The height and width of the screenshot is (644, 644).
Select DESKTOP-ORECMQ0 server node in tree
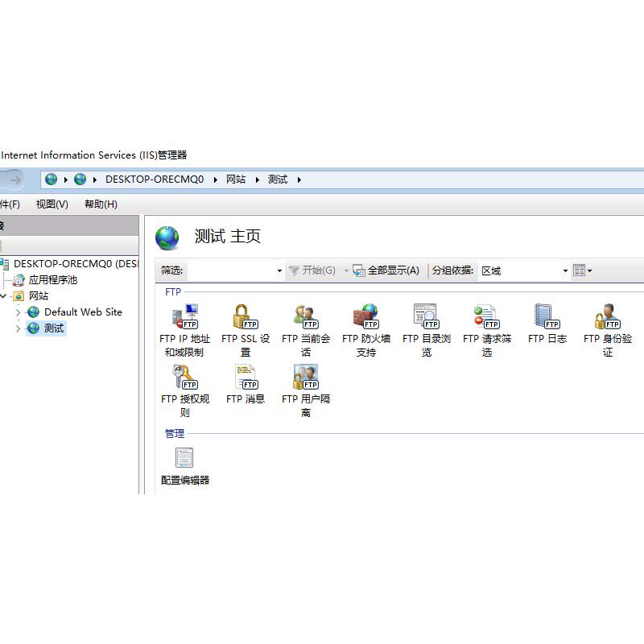pyautogui.click(x=76, y=264)
